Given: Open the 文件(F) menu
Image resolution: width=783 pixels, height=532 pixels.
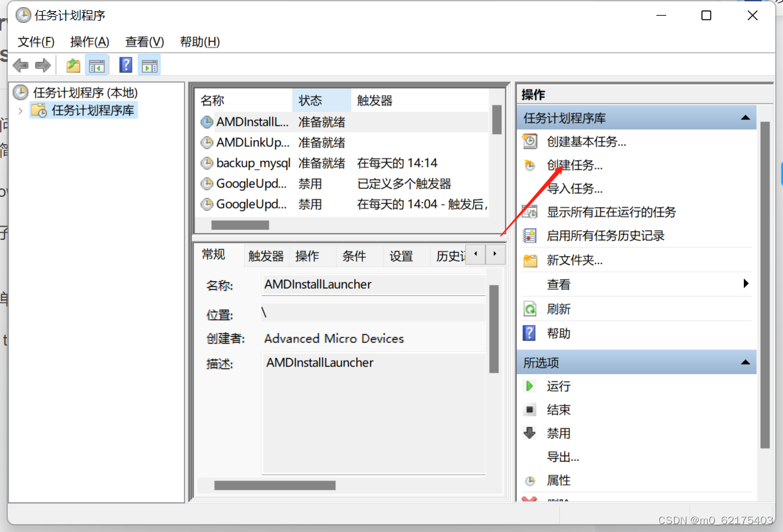Looking at the screenshot, I should 36,42.
